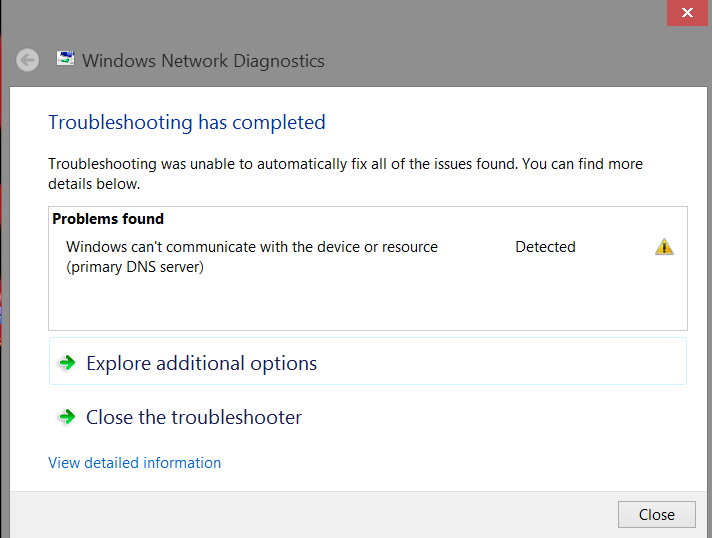Close the window using the red X
Viewport: 712px width, 538px height.
click(x=687, y=13)
